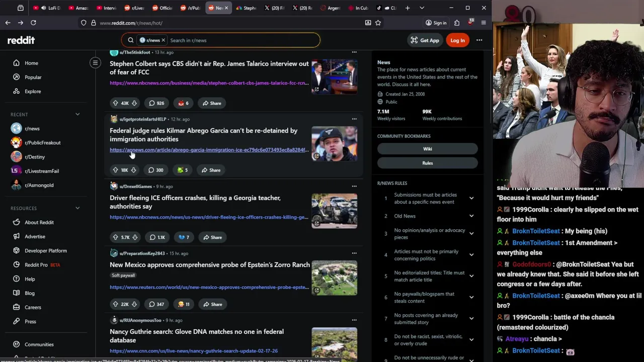Open the 347 comments on Zorro Ranch post
This screenshot has width=644, height=362.
pyautogui.click(x=156, y=304)
